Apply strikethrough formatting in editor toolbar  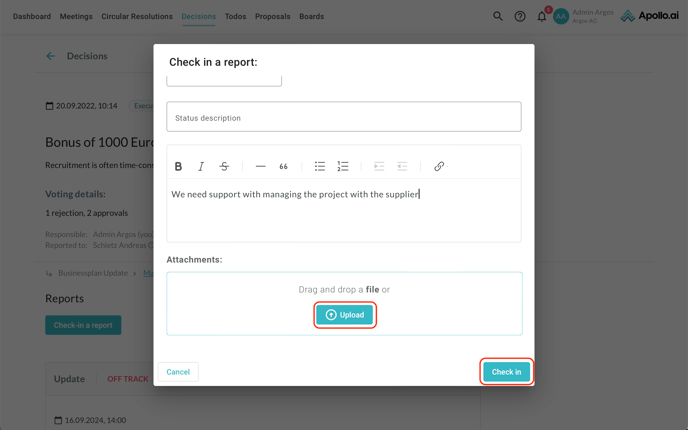pyautogui.click(x=224, y=166)
